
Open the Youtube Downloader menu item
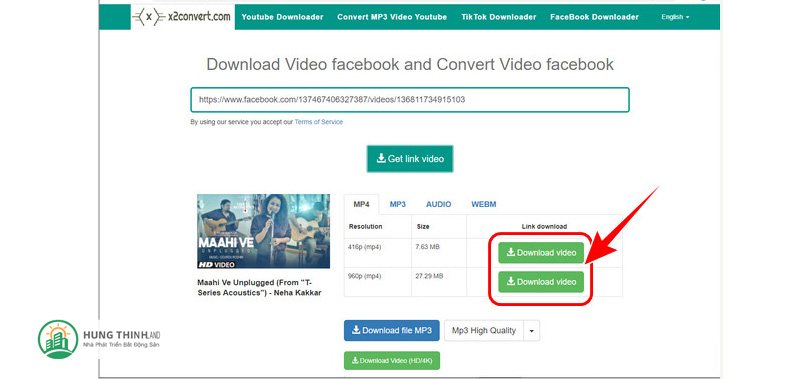[282, 17]
